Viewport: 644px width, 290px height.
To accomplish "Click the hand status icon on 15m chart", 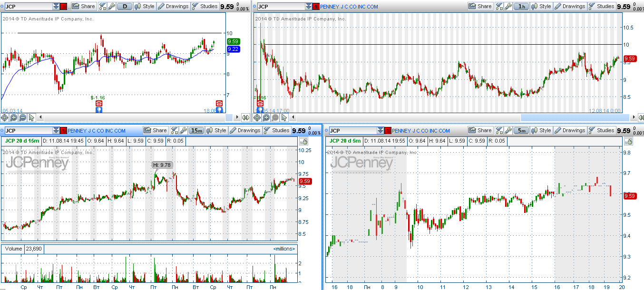I will [303, 141].
